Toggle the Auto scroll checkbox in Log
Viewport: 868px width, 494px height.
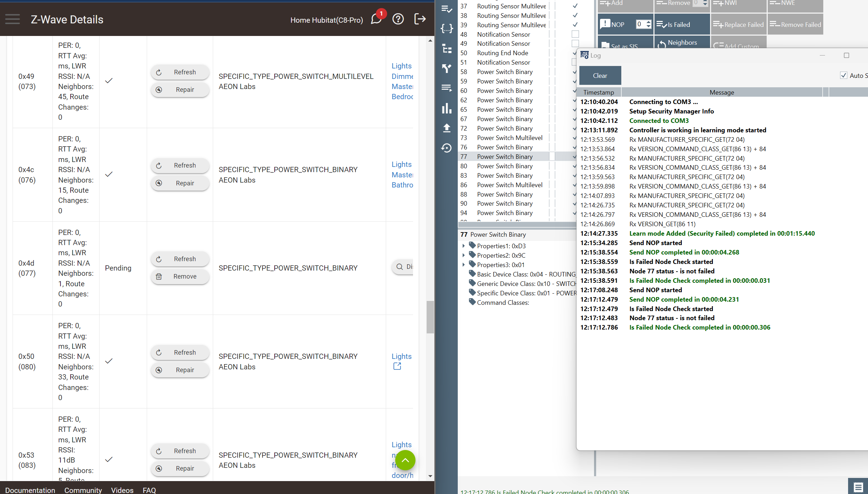point(844,75)
